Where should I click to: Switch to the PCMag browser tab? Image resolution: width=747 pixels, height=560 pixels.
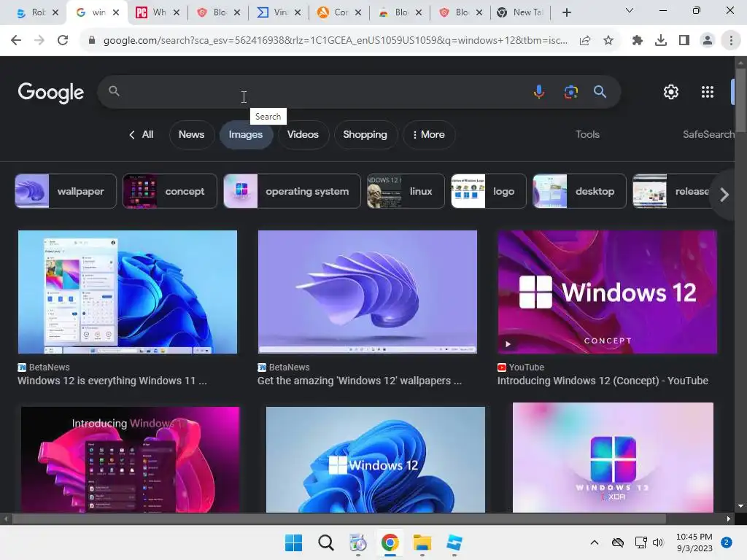tap(158, 12)
